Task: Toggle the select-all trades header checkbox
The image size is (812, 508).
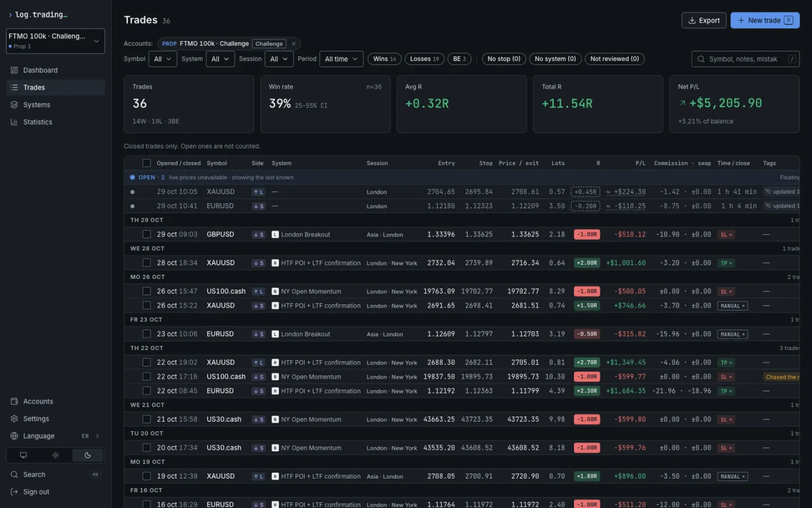Action: [147, 163]
